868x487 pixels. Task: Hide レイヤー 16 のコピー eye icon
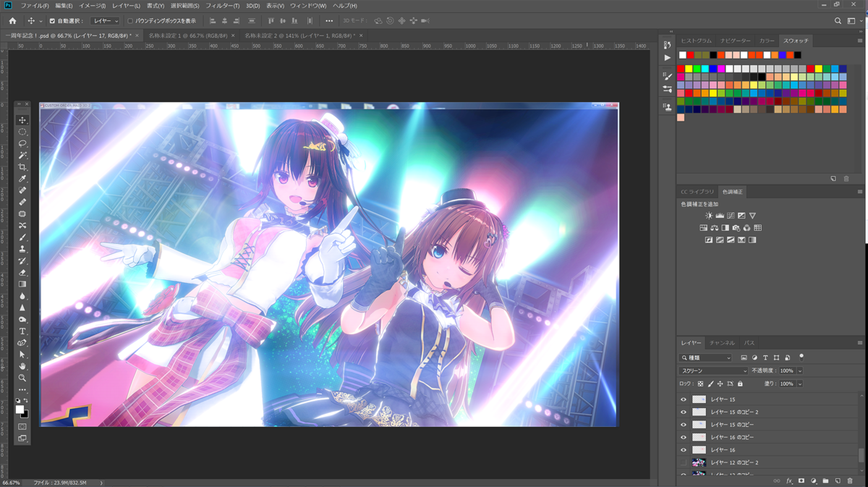pos(684,437)
